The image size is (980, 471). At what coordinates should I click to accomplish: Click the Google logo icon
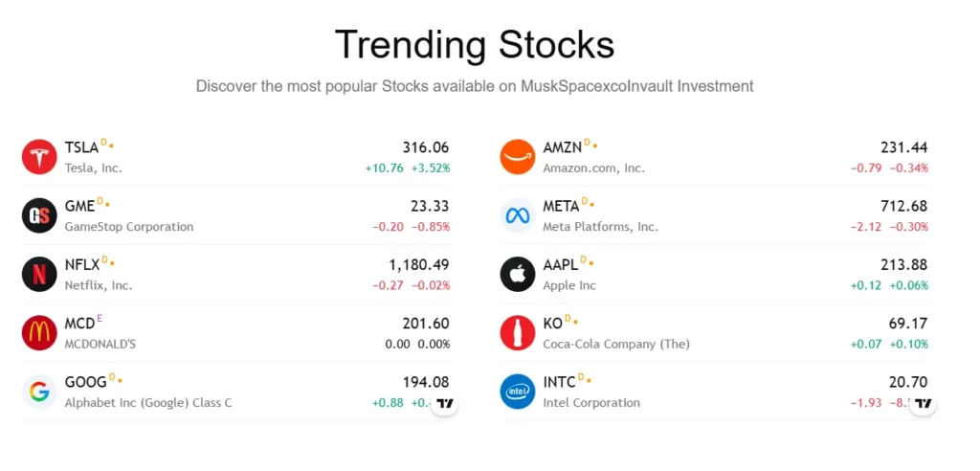coord(39,392)
